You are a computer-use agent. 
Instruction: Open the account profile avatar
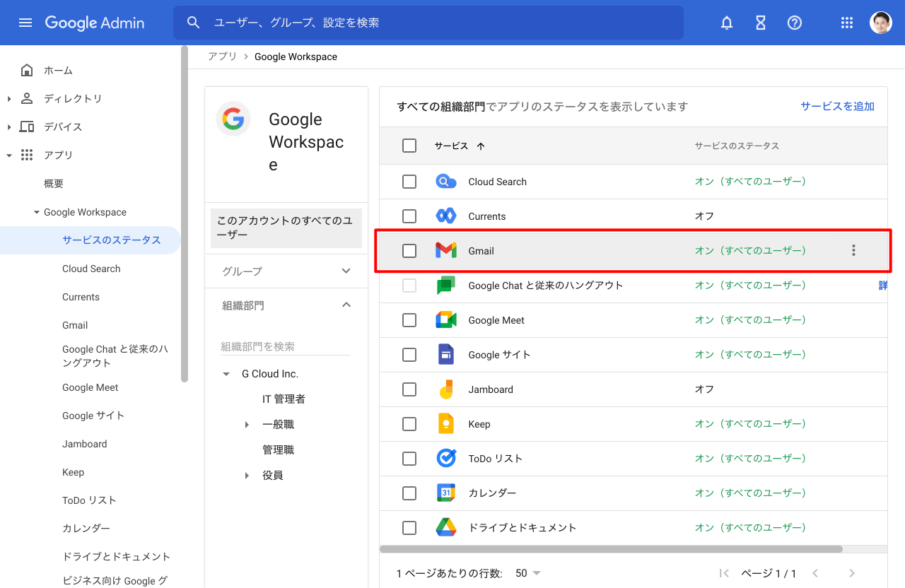(881, 23)
